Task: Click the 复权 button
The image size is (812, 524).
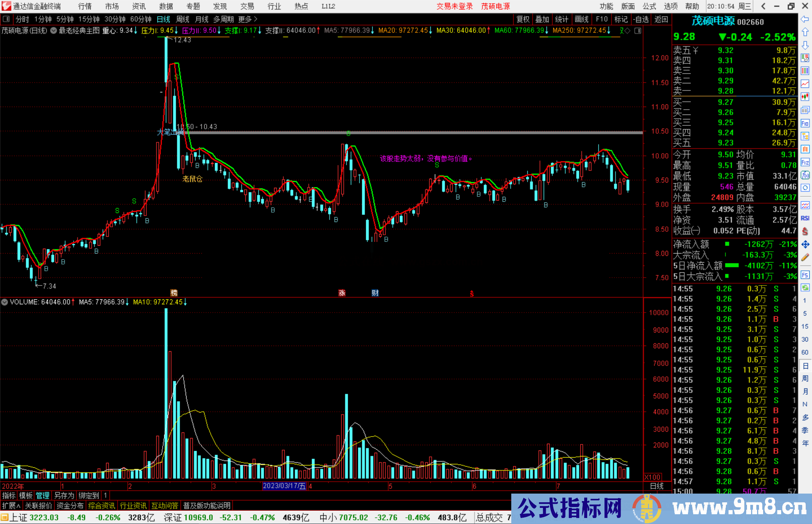Action: point(523,19)
